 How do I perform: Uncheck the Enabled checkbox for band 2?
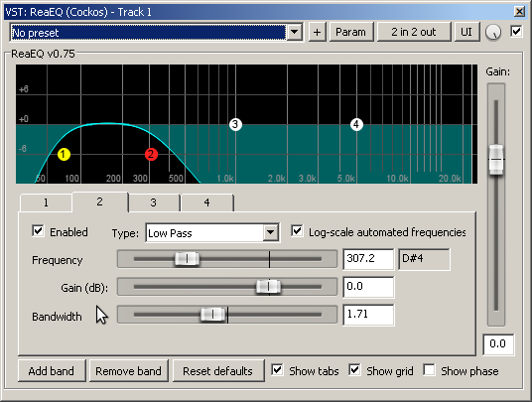(x=38, y=231)
